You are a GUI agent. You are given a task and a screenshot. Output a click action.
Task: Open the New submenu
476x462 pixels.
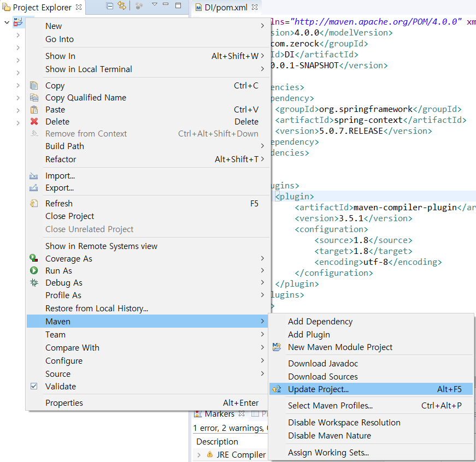point(148,26)
